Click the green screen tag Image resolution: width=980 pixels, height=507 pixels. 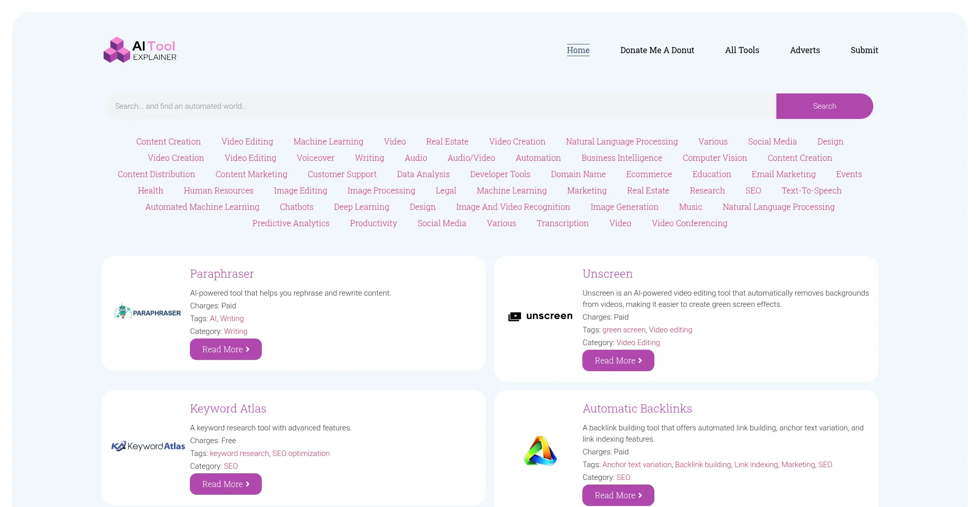(x=624, y=330)
